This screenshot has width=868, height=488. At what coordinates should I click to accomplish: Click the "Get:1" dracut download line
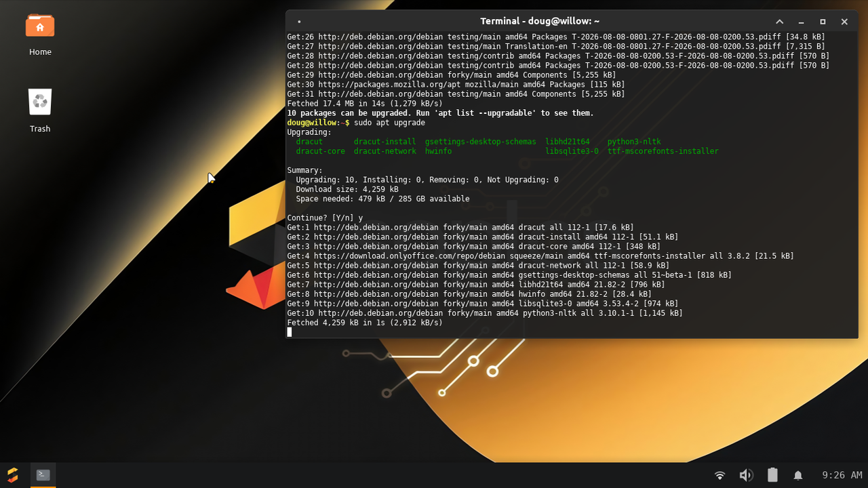click(x=460, y=227)
